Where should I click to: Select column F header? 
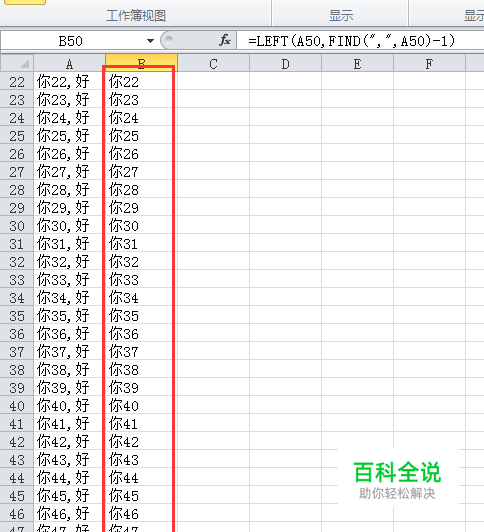pos(429,63)
